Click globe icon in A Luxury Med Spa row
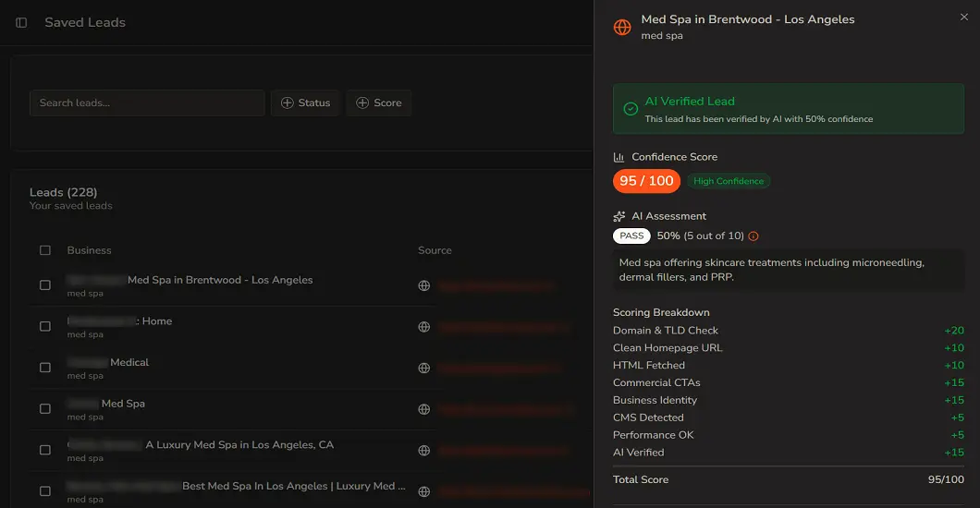This screenshot has height=508, width=980. click(x=423, y=451)
